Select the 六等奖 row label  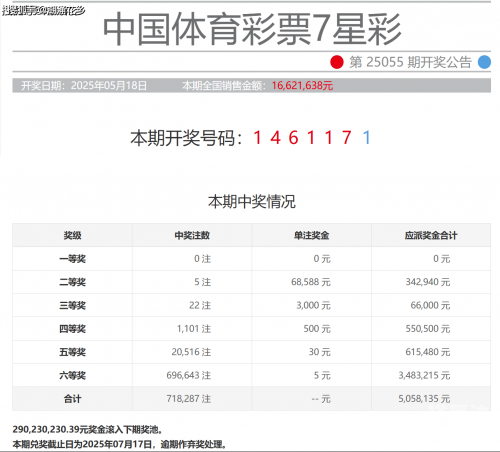[72, 375]
